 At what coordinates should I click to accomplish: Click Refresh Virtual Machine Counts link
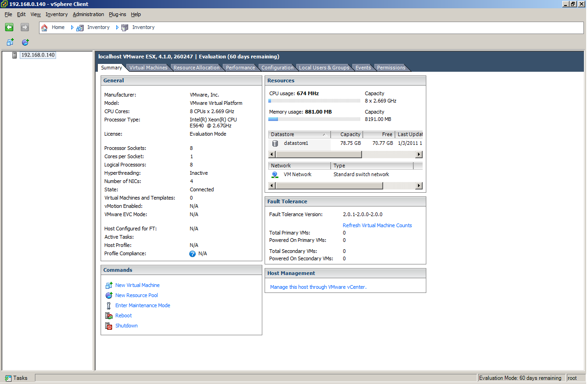point(377,225)
